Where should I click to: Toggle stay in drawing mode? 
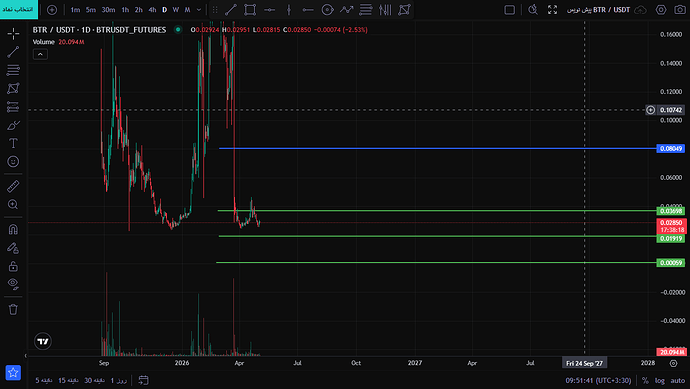point(13,248)
